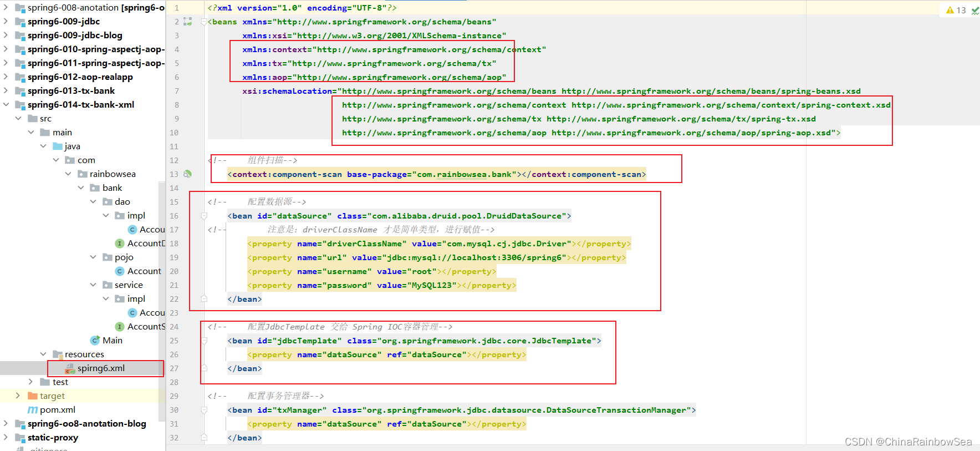Viewport: 980px width, 451px height.
Task: Click the pom.xml Maven m icon
Action: (x=33, y=410)
